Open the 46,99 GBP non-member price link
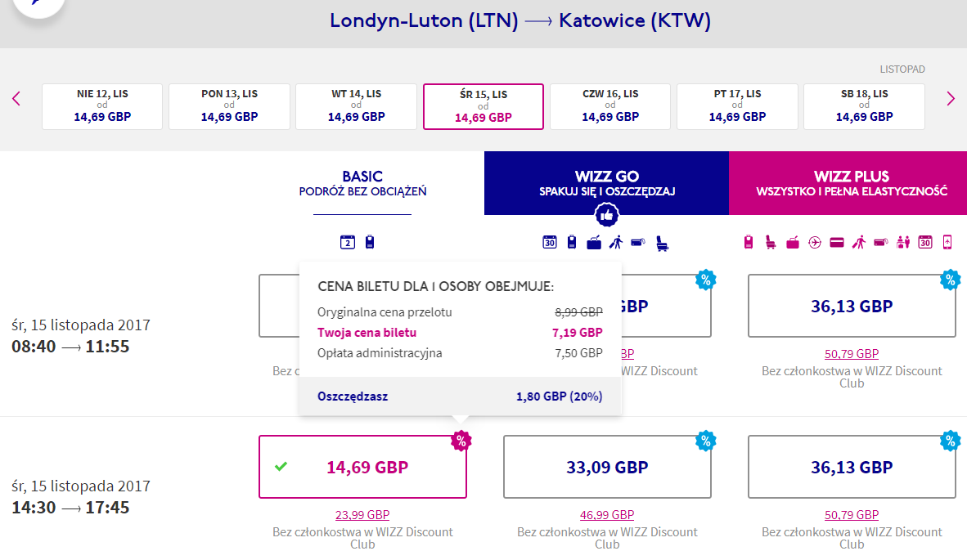 click(607, 514)
